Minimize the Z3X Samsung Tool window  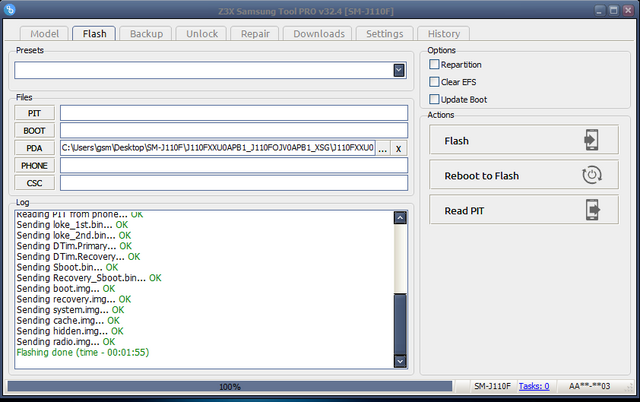tap(599, 10)
